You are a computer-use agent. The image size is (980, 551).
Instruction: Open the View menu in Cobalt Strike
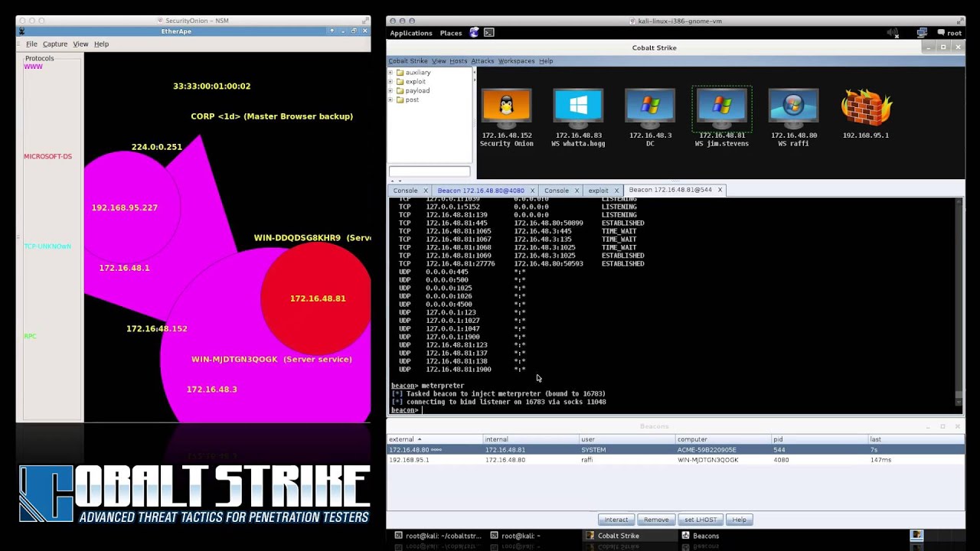pyautogui.click(x=439, y=61)
